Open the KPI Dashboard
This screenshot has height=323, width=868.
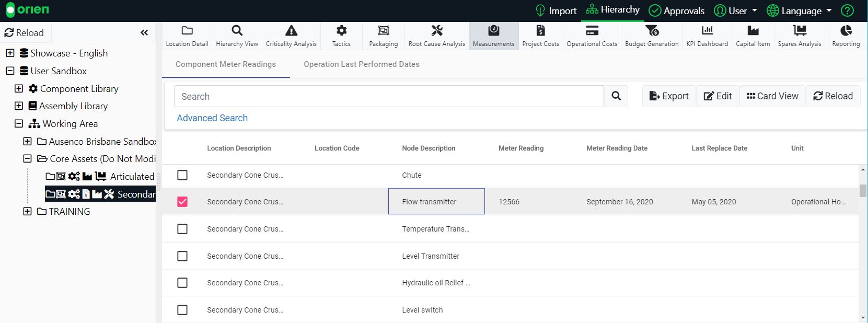pyautogui.click(x=707, y=36)
